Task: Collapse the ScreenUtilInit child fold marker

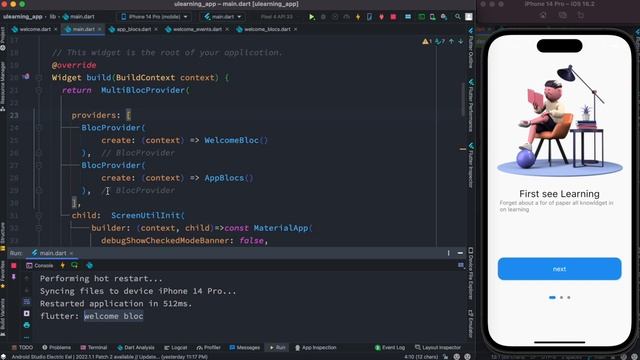Action: pyautogui.click(x=39, y=215)
